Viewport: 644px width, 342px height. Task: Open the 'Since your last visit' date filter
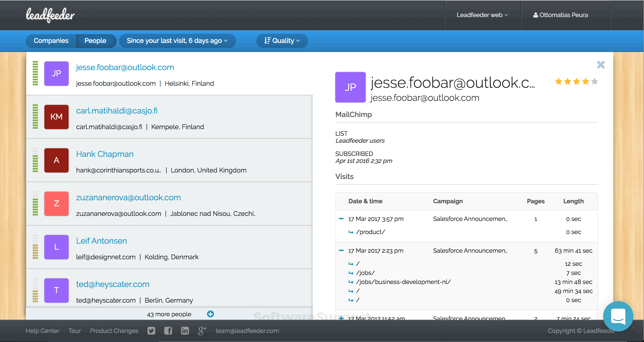click(x=177, y=41)
